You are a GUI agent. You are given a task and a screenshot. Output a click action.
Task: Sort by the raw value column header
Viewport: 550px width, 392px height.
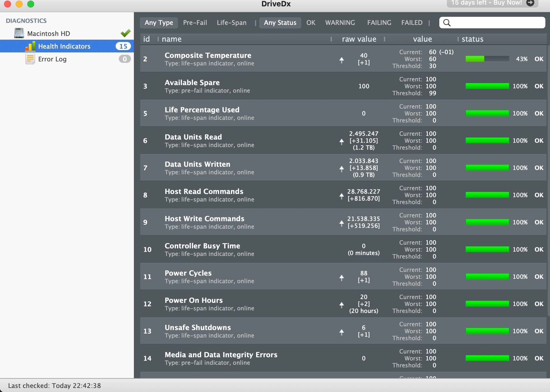coord(359,39)
